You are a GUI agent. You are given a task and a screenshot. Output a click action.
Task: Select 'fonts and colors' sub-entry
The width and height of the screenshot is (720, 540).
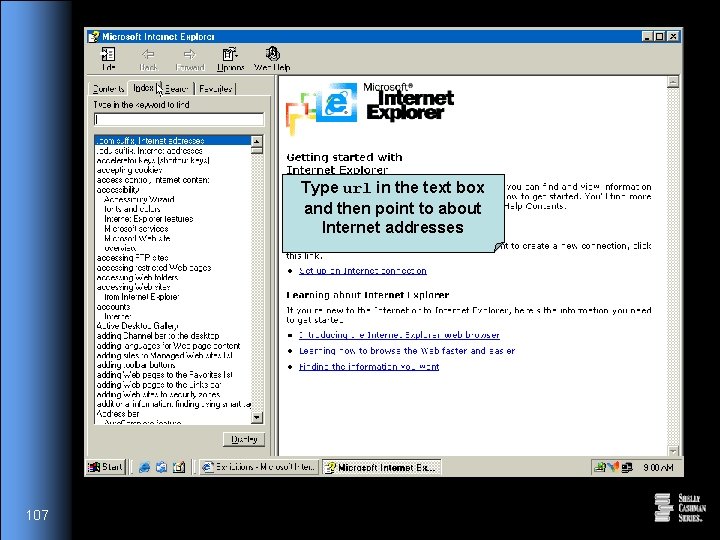(x=132, y=209)
